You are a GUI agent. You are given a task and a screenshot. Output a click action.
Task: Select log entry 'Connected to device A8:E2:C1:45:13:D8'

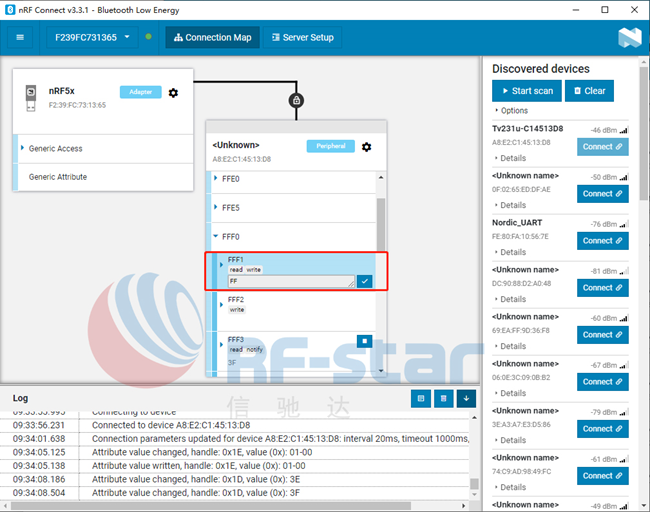pos(234,425)
